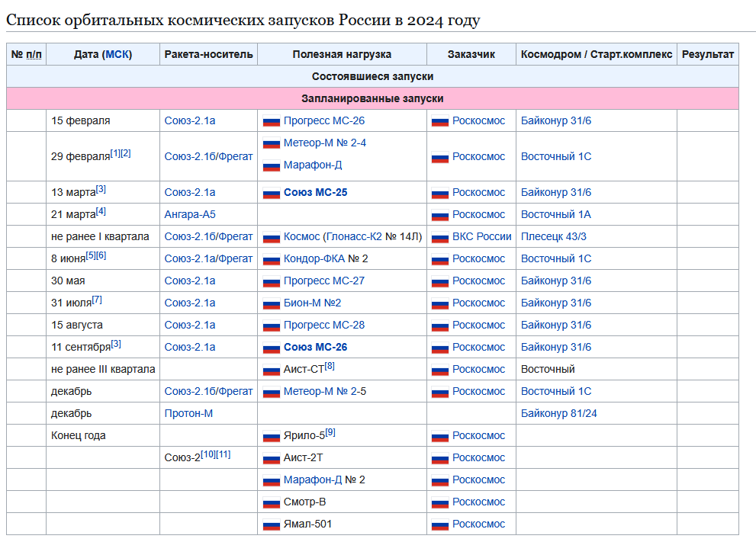Select the Космодром / Старт.комплекс column header

coord(597,54)
